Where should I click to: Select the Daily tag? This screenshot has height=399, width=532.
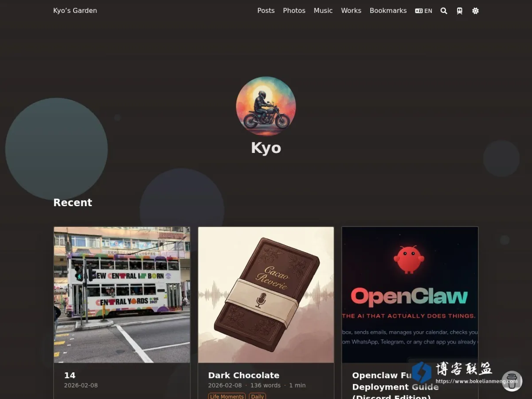pyautogui.click(x=258, y=396)
